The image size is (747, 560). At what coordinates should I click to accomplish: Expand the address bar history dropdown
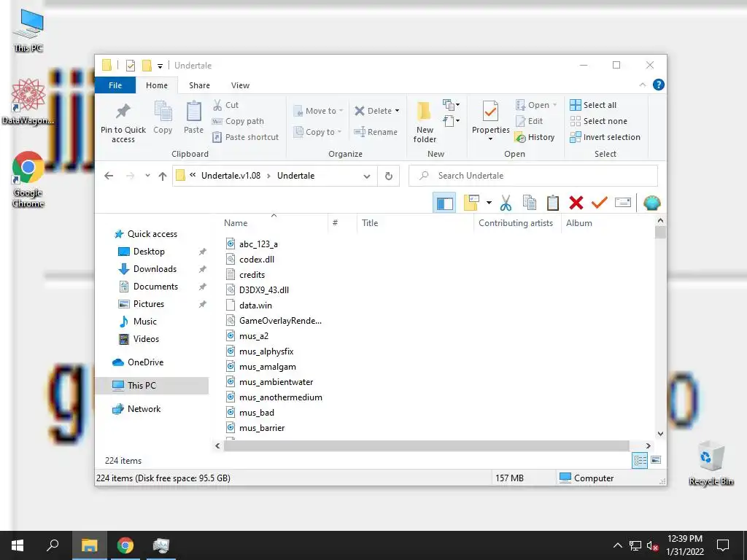coord(367,176)
